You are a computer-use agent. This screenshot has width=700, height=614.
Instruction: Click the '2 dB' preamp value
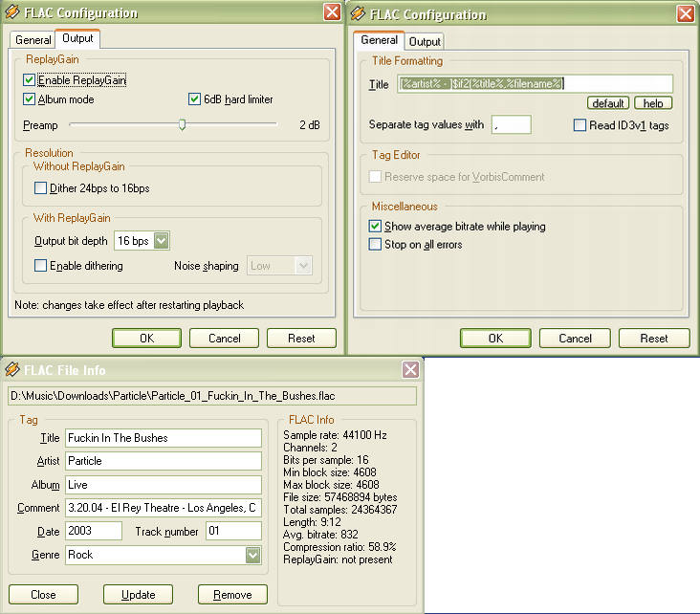point(310,125)
